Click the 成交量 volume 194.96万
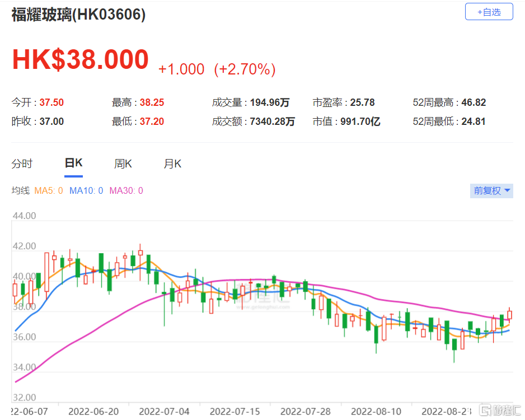Image resolution: width=525 pixels, height=420 pixels. click(270, 102)
